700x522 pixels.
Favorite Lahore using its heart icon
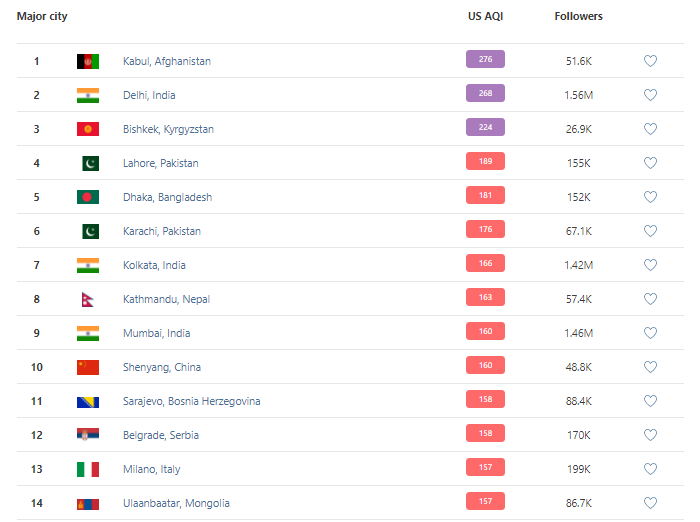[x=650, y=163]
